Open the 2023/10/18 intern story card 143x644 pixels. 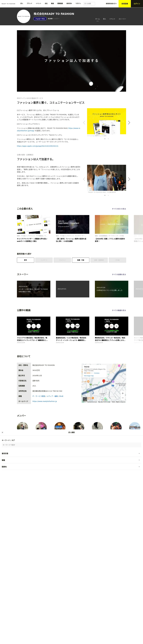(x=34, y=289)
